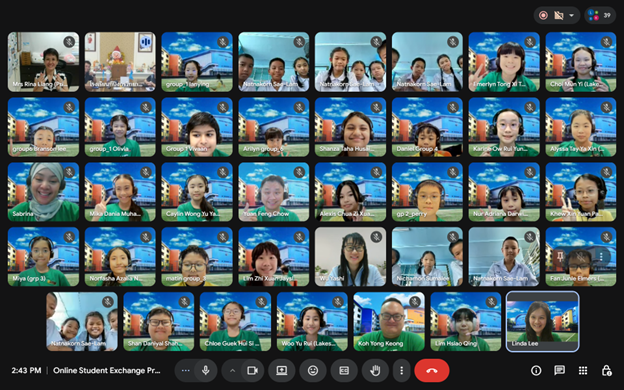Click meeting title Online Student Exchange Pr...
This screenshot has width=624, height=390.
[107, 370]
